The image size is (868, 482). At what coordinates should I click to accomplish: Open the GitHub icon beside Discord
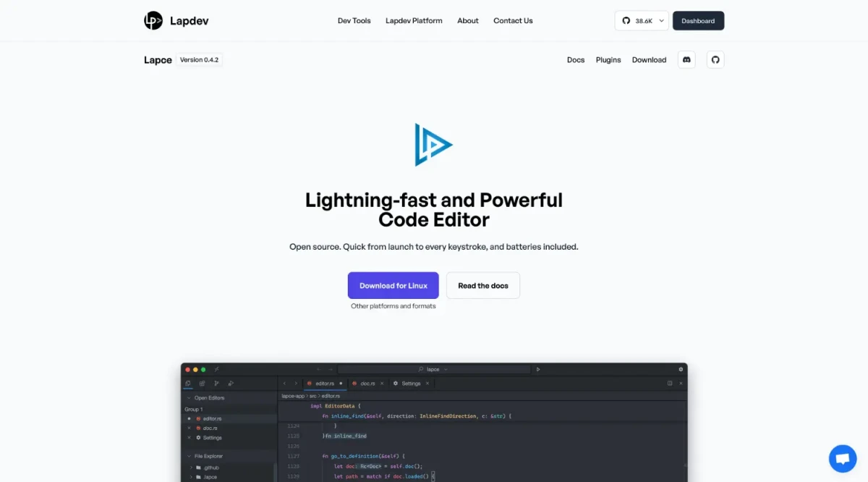click(715, 60)
